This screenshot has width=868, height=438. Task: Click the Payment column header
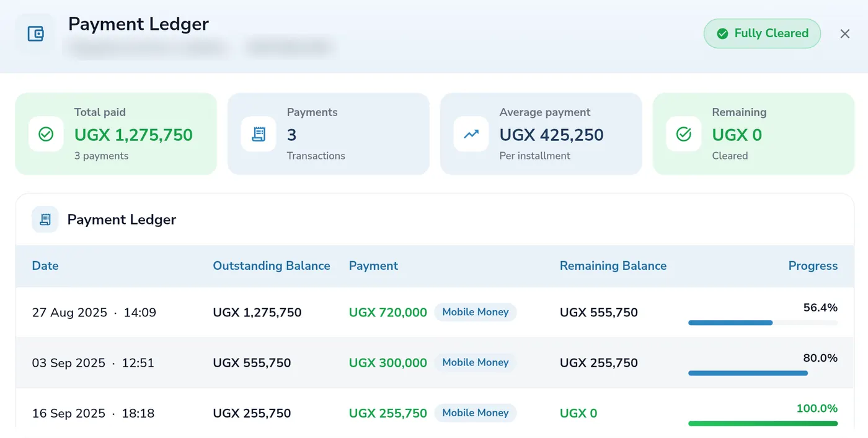click(373, 266)
